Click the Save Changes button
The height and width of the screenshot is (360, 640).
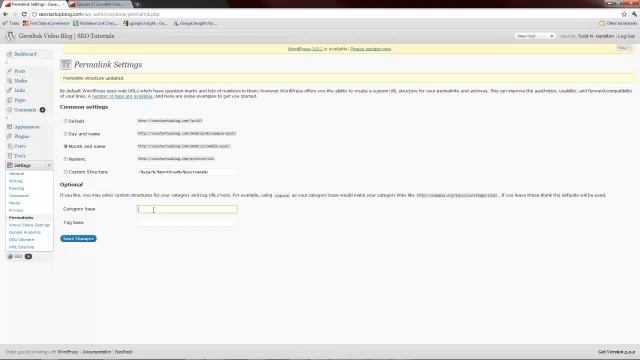(78, 238)
